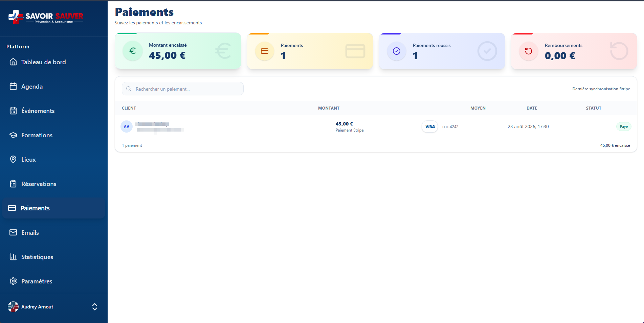
Task: Click the AA client avatar
Action: tap(127, 126)
